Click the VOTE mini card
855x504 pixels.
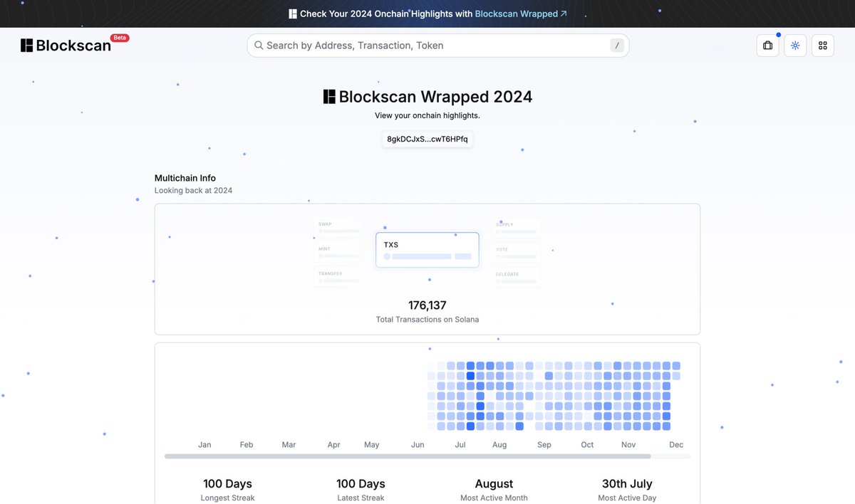pos(516,253)
